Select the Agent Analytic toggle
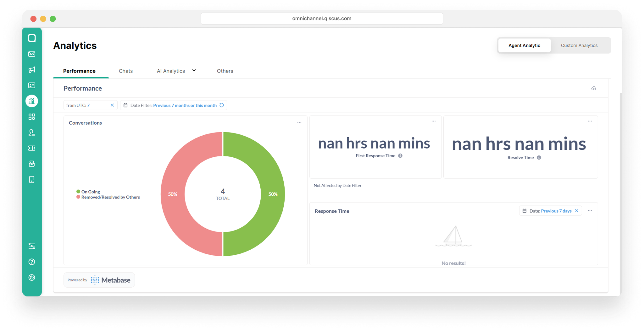The height and width of the screenshot is (331, 644). tap(524, 46)
